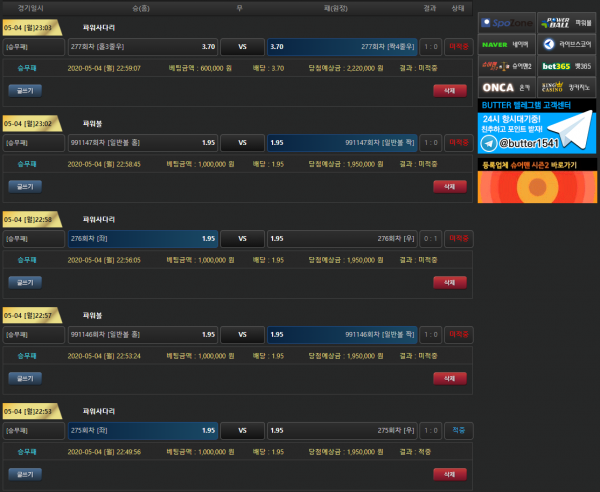This screenshot has width=600, height=492.
Task: Open the Naver logo link
Action: (x=507, y=44)
